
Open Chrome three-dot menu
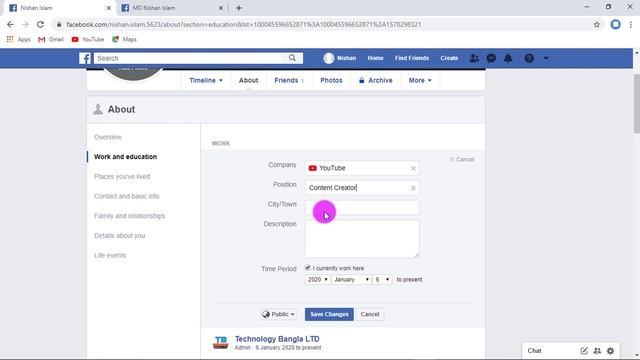(631, 24)
